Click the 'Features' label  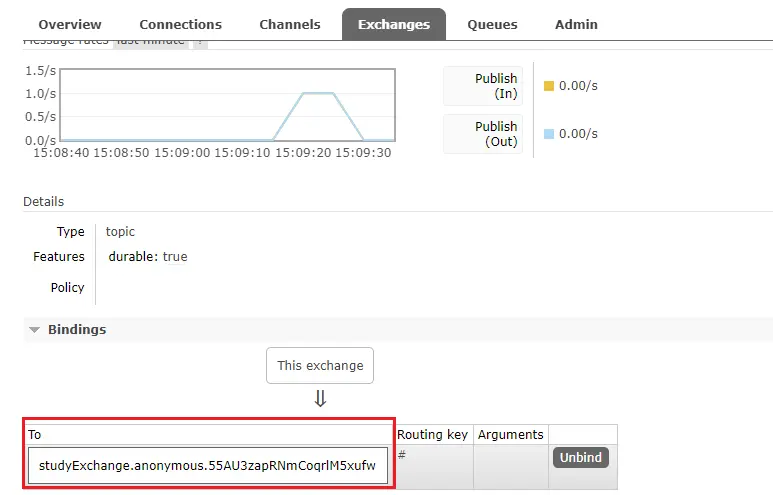(x=59, y=256)
